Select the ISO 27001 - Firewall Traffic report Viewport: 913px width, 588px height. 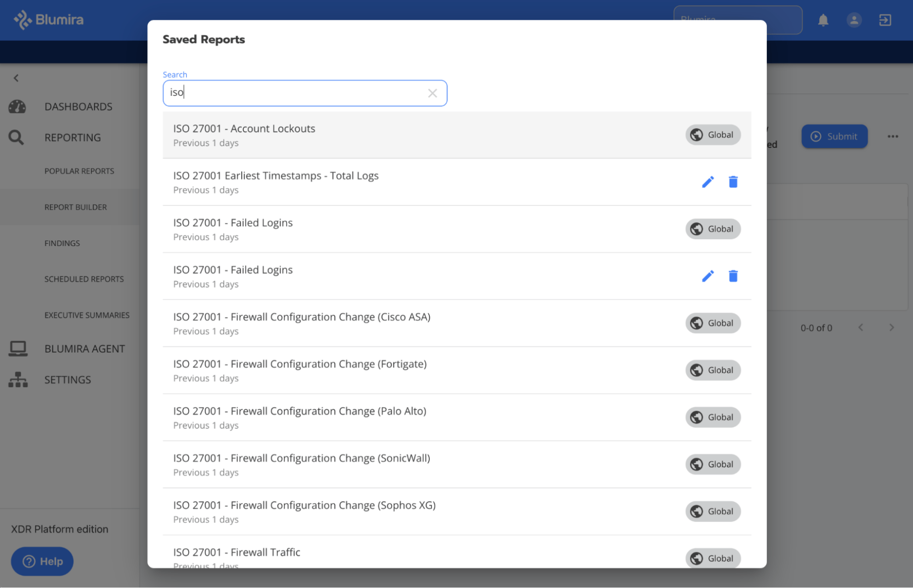point(236,552)
